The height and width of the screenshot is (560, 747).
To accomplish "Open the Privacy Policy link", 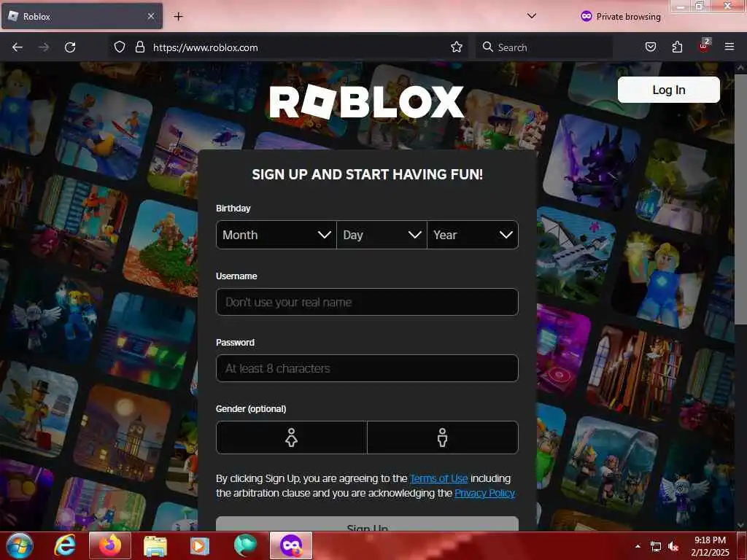I will point(484,493).
